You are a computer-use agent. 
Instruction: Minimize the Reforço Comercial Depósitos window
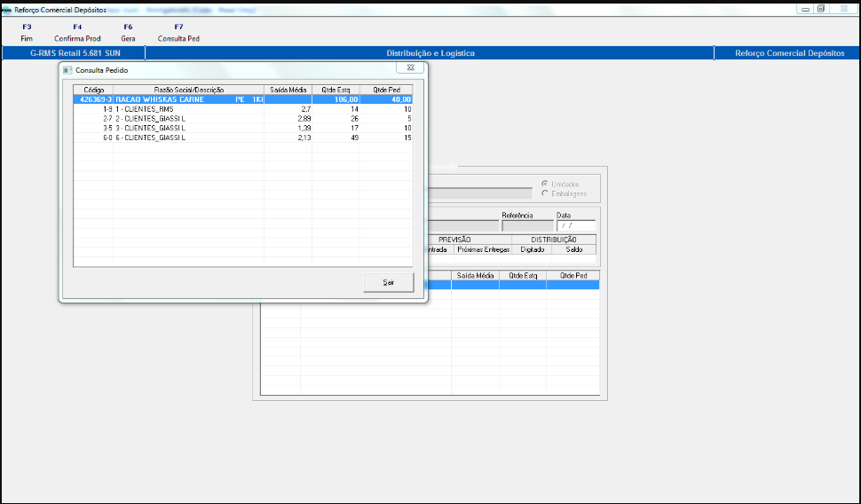[805, 9]
